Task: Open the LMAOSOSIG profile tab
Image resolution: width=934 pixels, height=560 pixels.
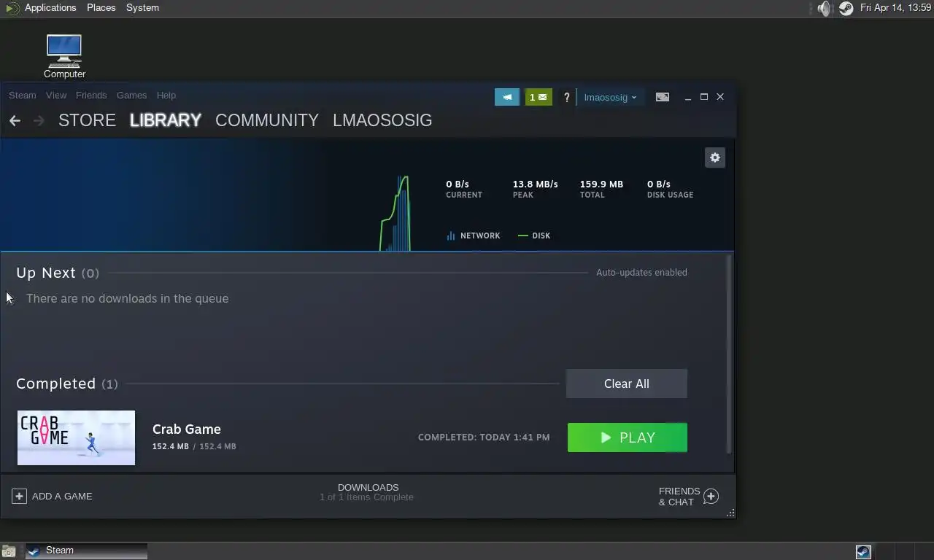Action: [x=382, y=120]
